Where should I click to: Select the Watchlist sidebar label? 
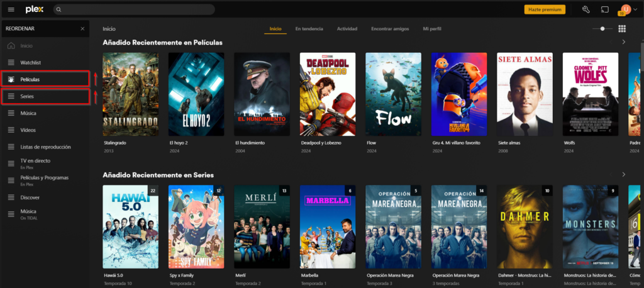(31, 62)
